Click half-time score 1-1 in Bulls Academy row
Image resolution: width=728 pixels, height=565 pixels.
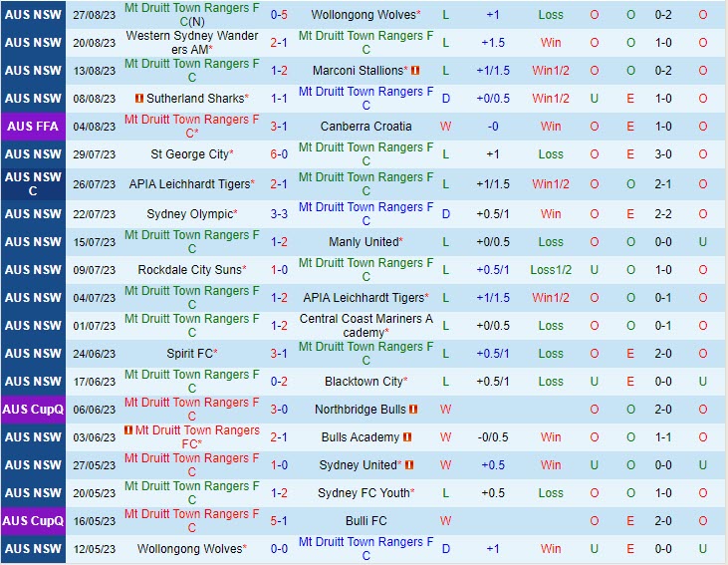tap(663, 437)
